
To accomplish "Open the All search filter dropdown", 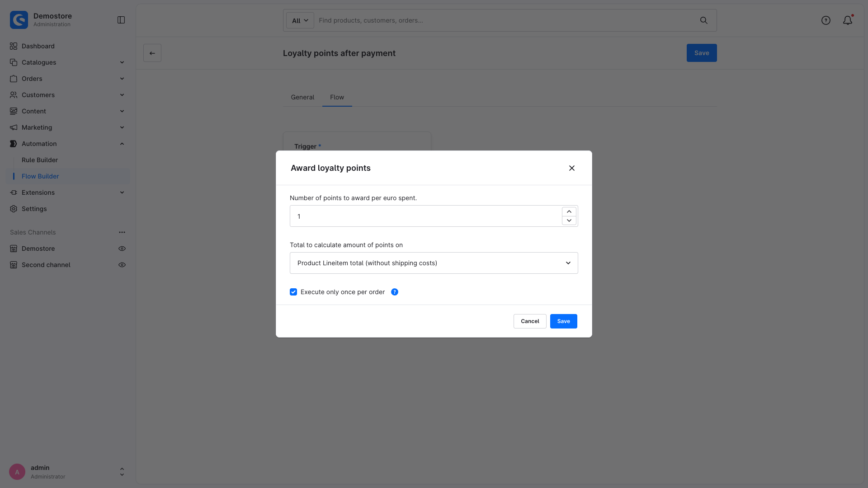I will coord(300,20).
